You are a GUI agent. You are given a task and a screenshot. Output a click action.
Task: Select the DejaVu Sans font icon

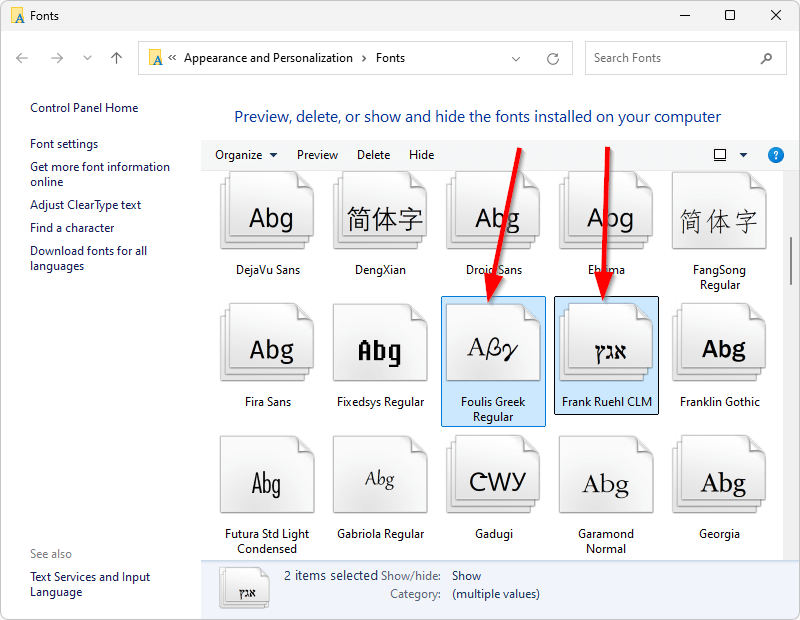click(x=267, y=211)
